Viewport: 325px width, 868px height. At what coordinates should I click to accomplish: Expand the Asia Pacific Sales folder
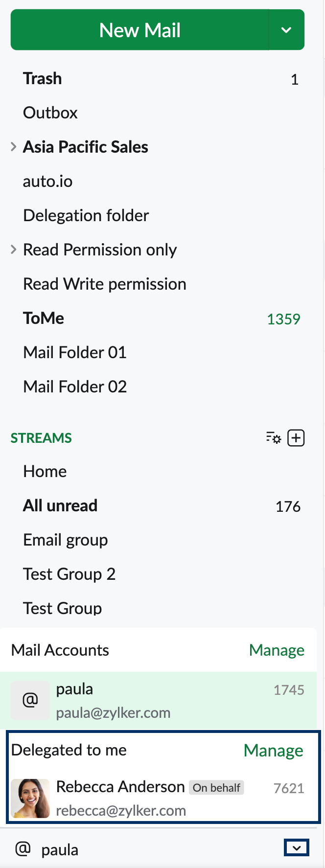[x=14, y=147]
